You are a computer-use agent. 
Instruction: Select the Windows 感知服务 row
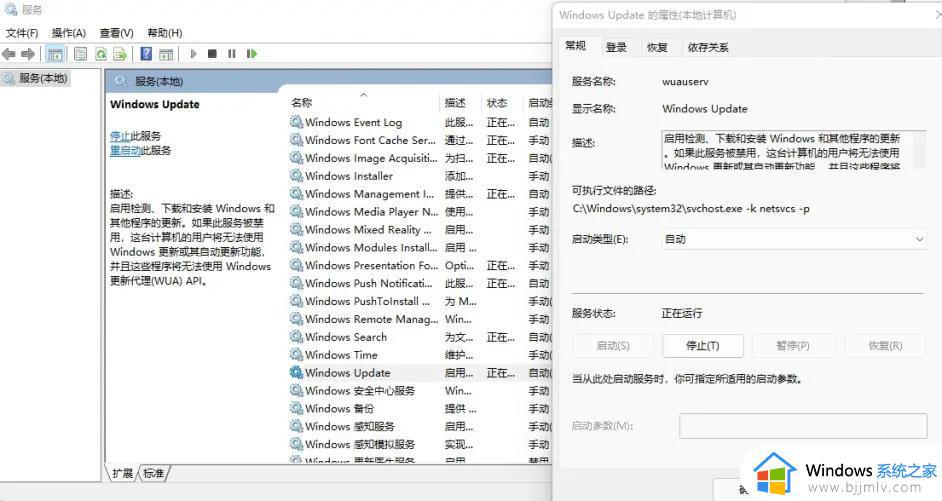(x=419, y=426)
